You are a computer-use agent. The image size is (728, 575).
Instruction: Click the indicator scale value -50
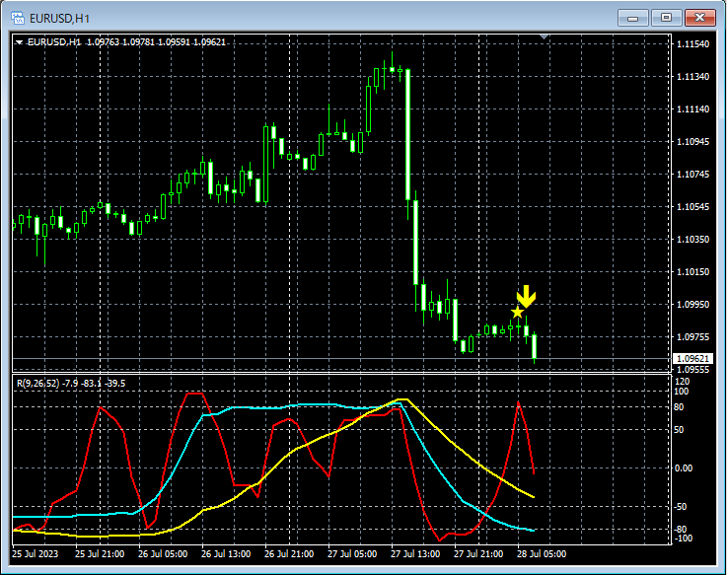(x=681, y=506)
